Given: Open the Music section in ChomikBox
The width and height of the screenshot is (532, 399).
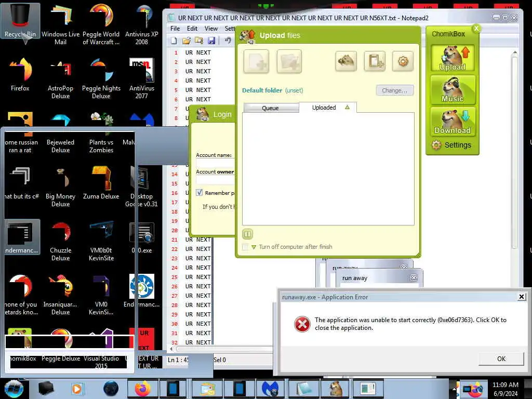Looking at the screenshot, I should (453, 89).
